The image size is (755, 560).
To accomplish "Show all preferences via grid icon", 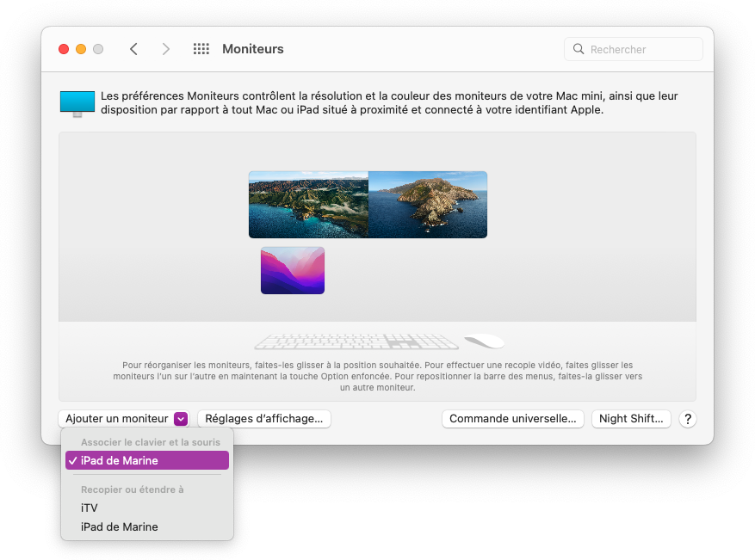I will (201, 49).
